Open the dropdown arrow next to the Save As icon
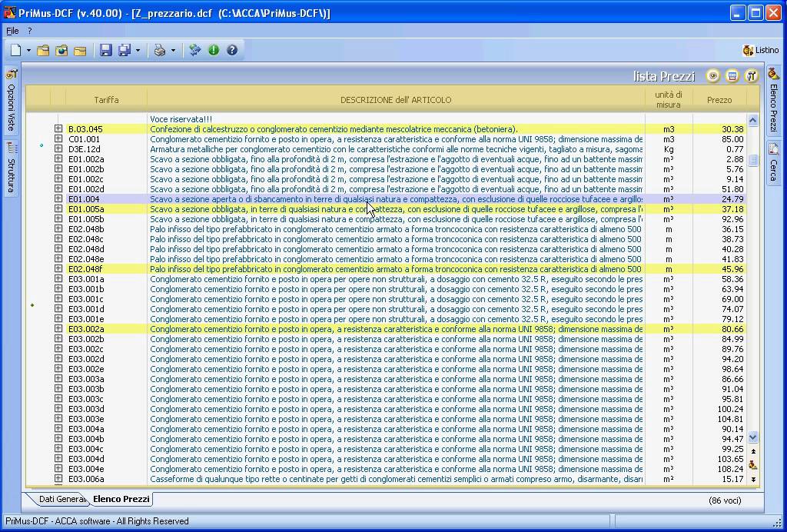The image size is (787, 532). pos(138,50)
